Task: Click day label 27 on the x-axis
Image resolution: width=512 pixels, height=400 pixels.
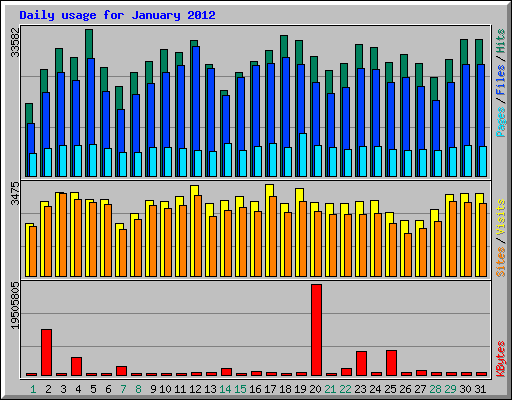Action: coord(420,389)
